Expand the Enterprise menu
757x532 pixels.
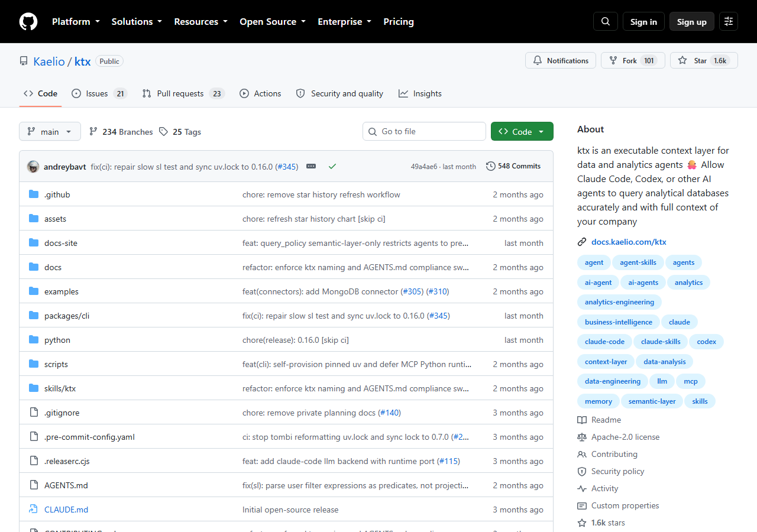coord(345,21)
